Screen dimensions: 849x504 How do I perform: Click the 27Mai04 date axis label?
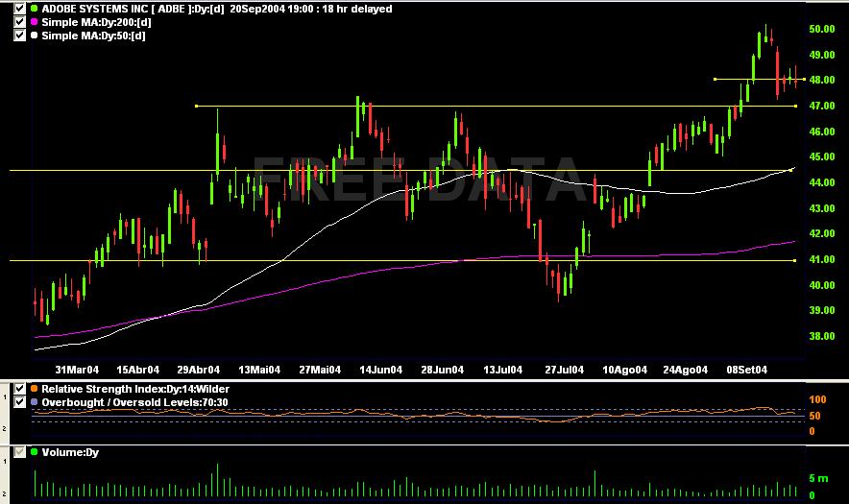pyautogui.click(x=320, y=370)
